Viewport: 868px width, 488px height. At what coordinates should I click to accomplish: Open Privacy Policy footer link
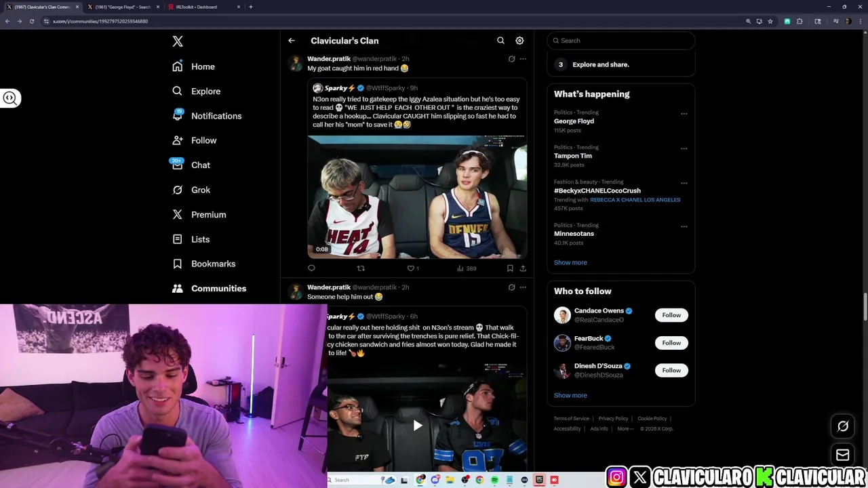[x=613, y=419]
